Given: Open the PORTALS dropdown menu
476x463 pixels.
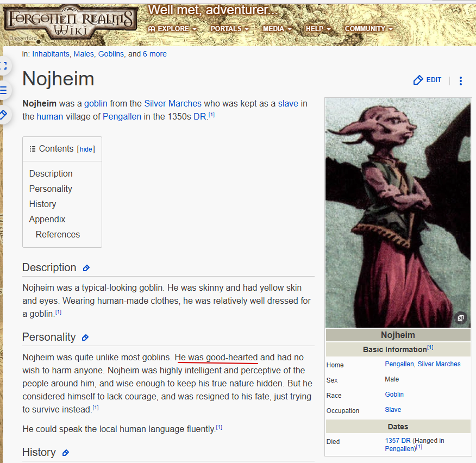Looking at the screenshot, I should pos(230,29).
